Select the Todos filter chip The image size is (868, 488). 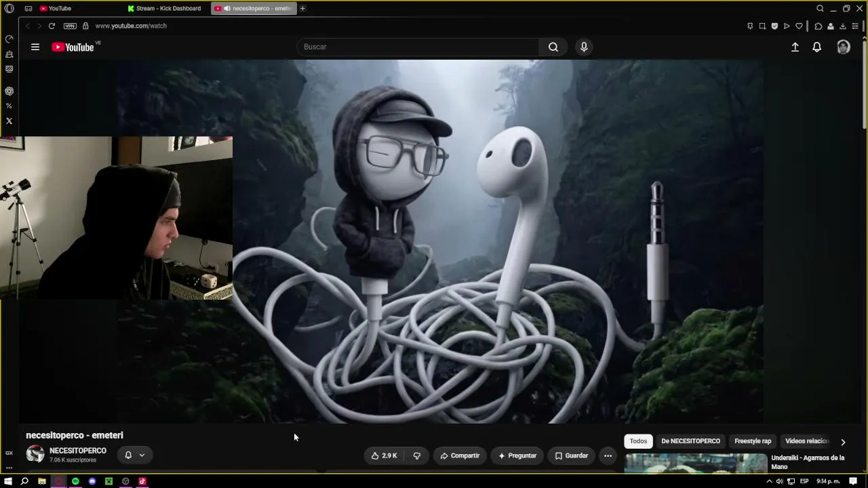click(638, 441)
